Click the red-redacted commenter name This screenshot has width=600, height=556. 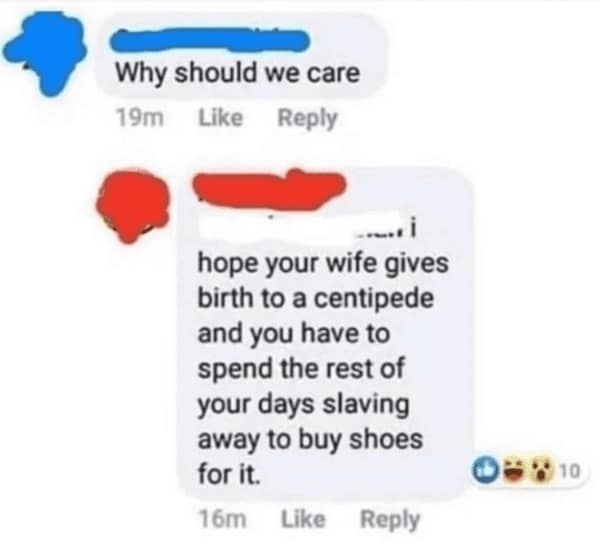[x=270, y=189]
